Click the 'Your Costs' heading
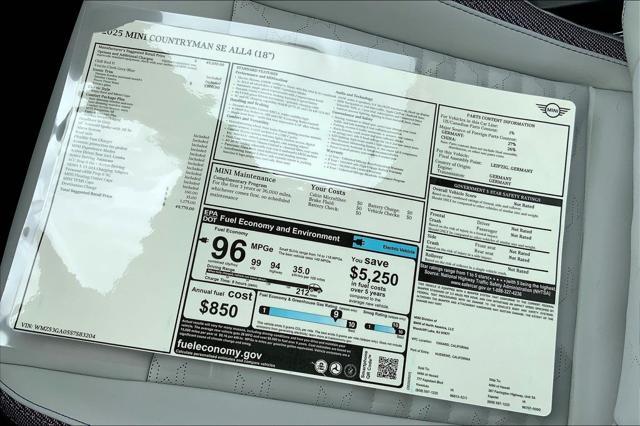This screenshot has width=640, height=426. (x=328, y=189)
